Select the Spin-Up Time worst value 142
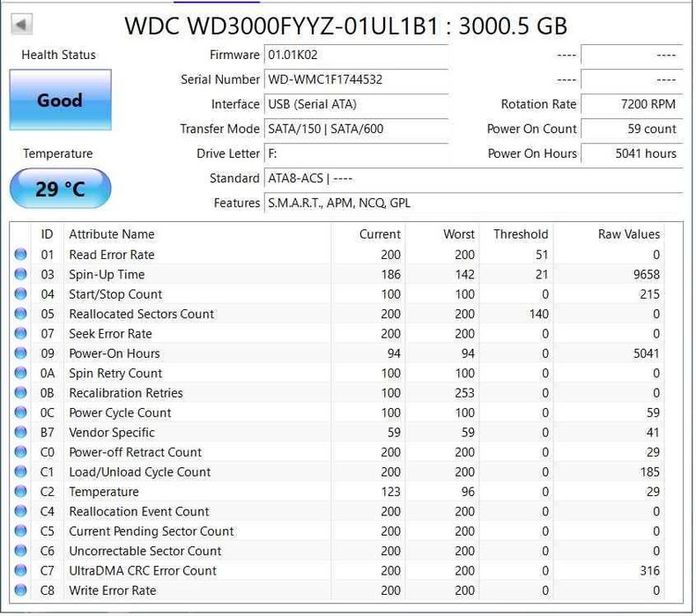Screen dimensions: 696x616 [x=465, y=274]
